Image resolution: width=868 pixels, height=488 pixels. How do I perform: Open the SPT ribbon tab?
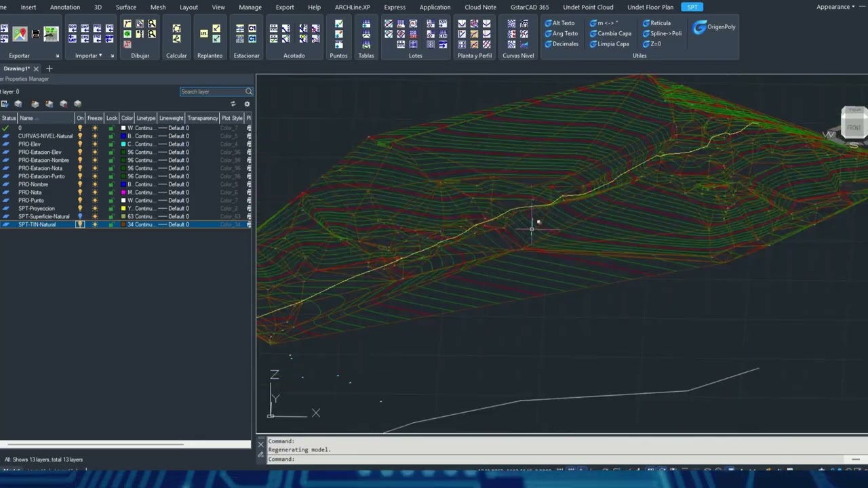(x=692, y=7)
